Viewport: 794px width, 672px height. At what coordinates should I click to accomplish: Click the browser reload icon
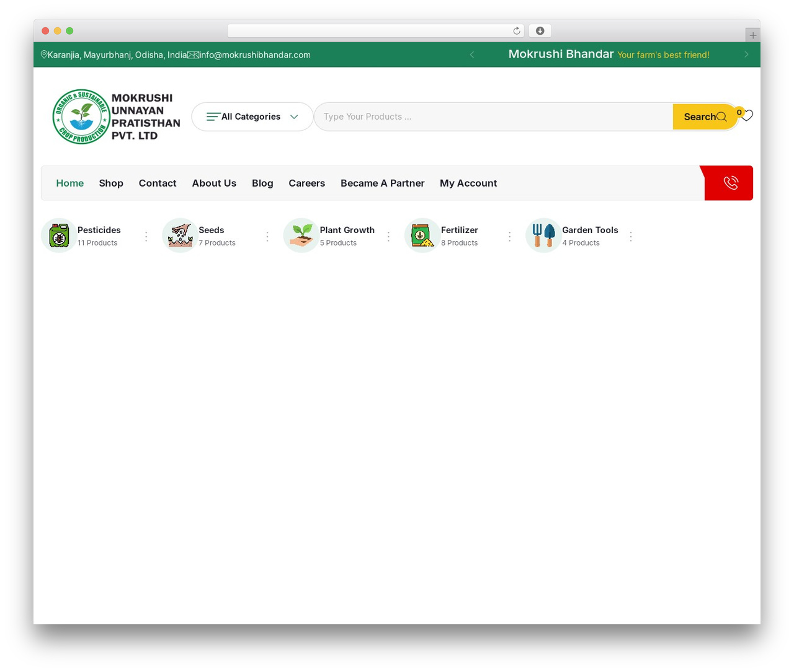coord(517,31)
